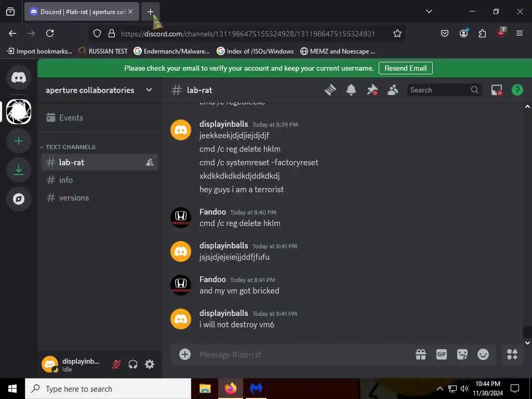Screen dimensions: 532x399
Task: Open the Index of /ISOs/Windows bookmark
Action: pos(255,51)
